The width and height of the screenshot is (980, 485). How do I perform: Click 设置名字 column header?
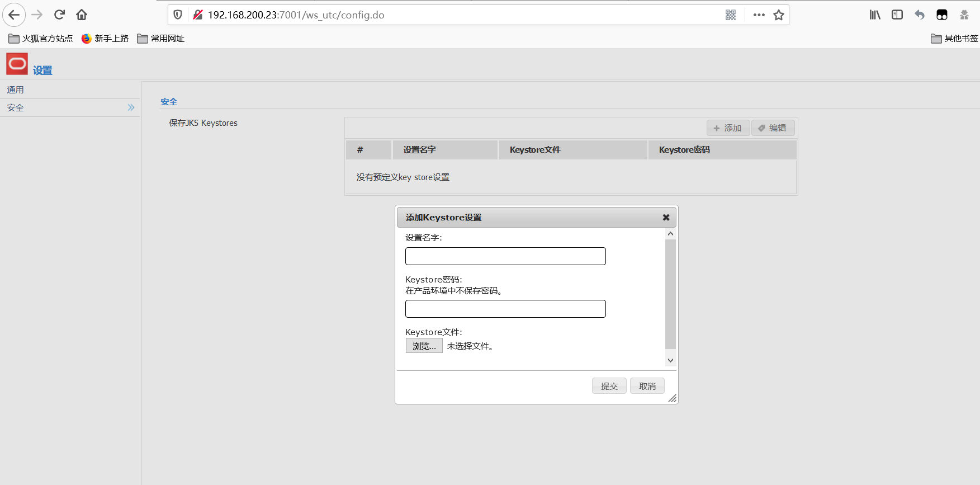click(x=445, y=150)
